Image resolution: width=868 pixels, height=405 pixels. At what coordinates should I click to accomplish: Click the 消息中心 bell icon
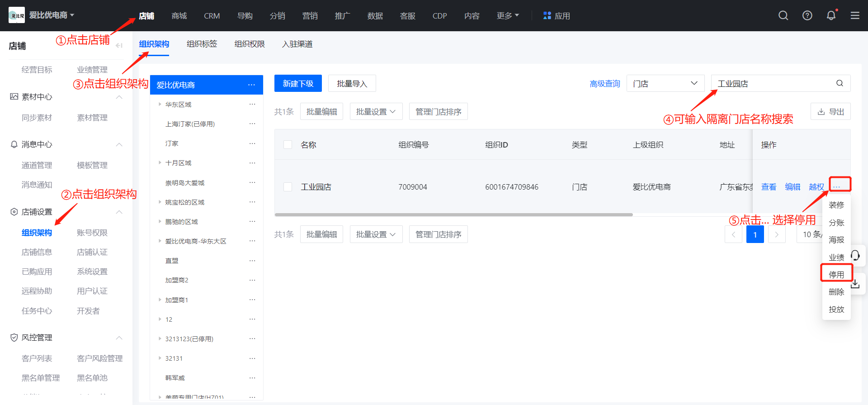click(14, 144)
